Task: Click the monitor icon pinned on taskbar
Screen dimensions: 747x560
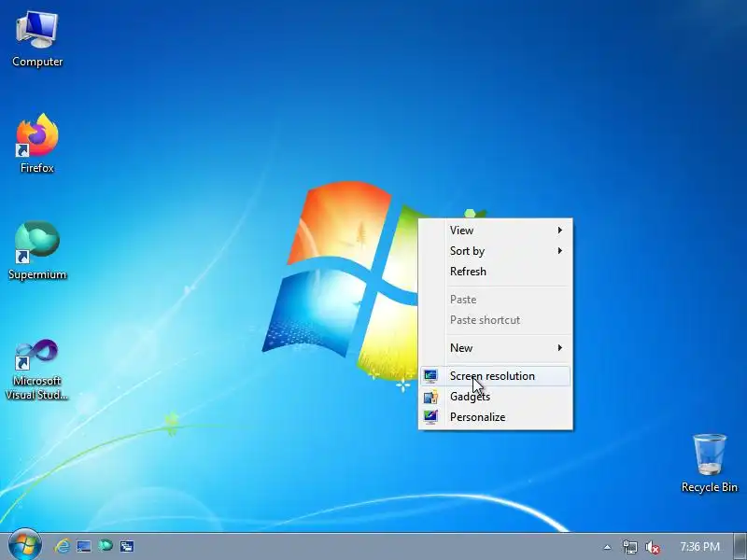Action: (x=84, y=546)
